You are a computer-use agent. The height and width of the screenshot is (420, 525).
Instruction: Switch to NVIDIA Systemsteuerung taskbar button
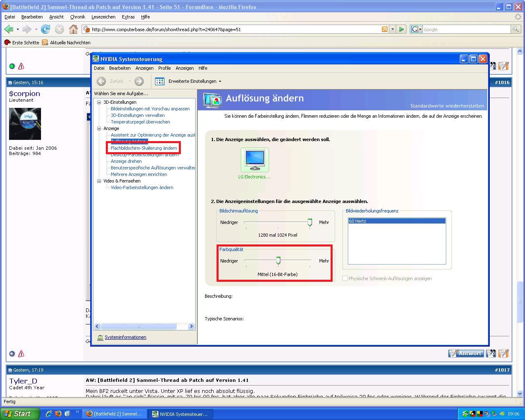(x=180, y=414)
